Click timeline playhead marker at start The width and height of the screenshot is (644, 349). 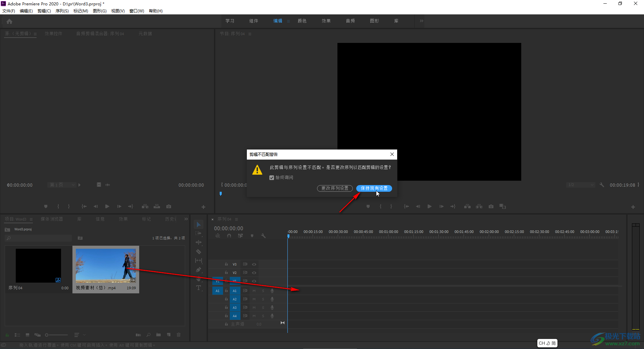click(288, 236)
